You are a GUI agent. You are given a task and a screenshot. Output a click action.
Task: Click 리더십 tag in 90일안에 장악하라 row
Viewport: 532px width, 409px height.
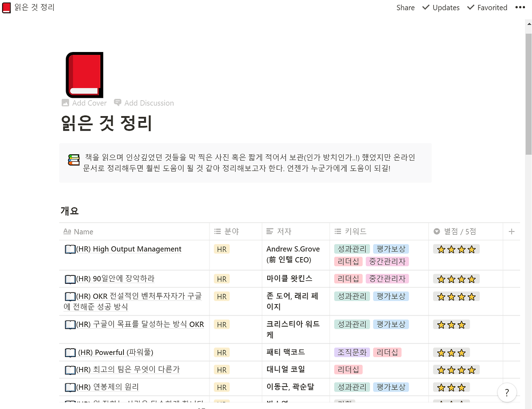pos(348,279)
